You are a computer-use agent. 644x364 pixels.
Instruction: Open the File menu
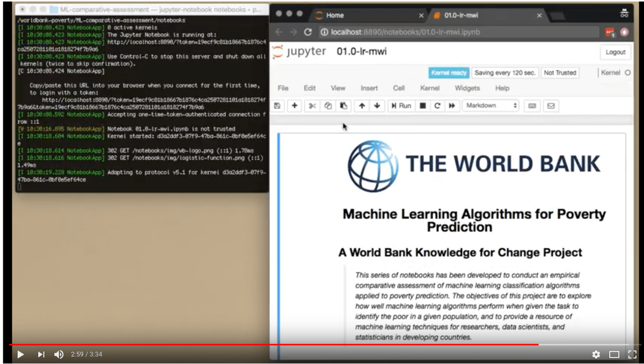point(283,88)
